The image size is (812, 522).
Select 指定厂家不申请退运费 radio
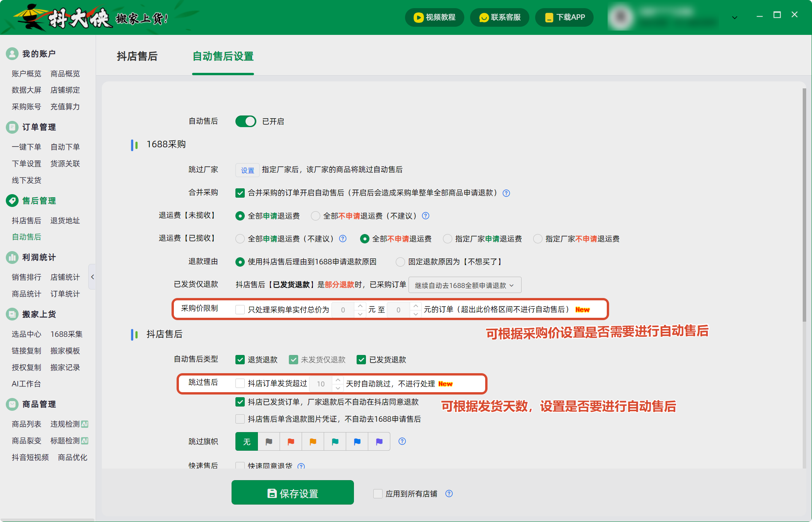538,239
